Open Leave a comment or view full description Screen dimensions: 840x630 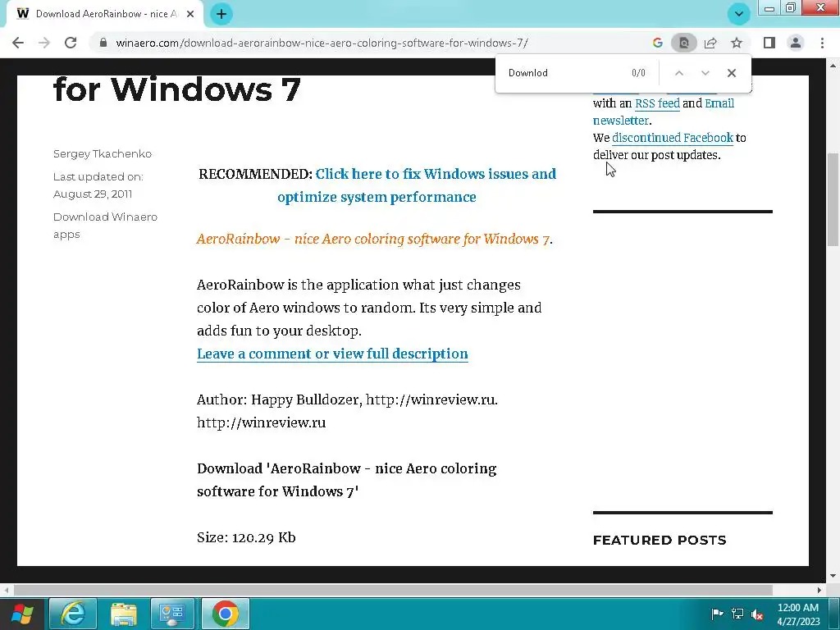tap(332, 354)
